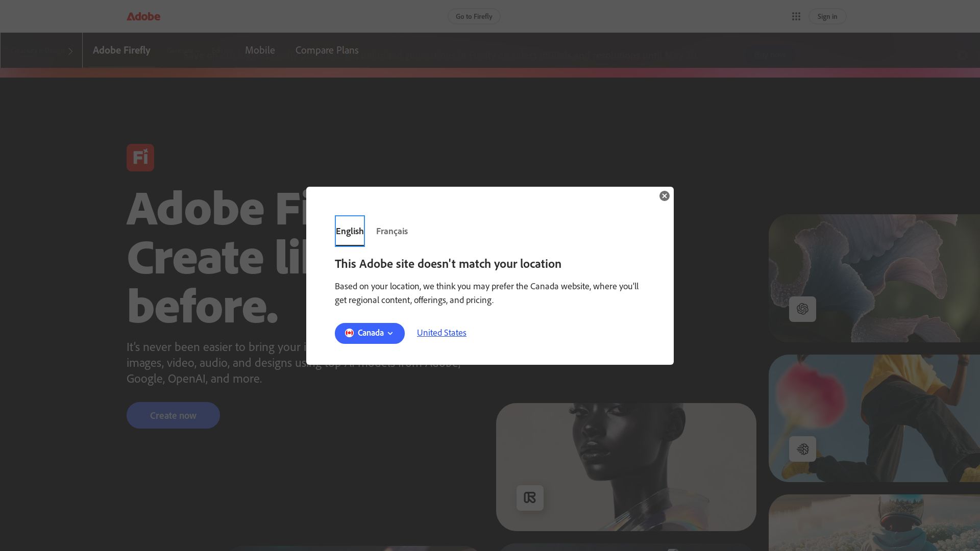Viewport: 980px width, 551px height.
Task: Click the Create now button
Action: [173, 415]
